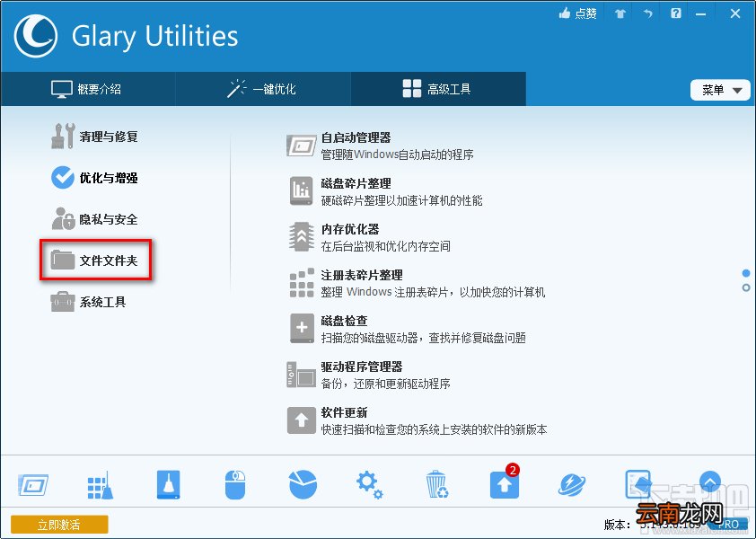Click the 磁盘碎片整理 disk icon
756x539 pixels.
(x=302, y=190)
